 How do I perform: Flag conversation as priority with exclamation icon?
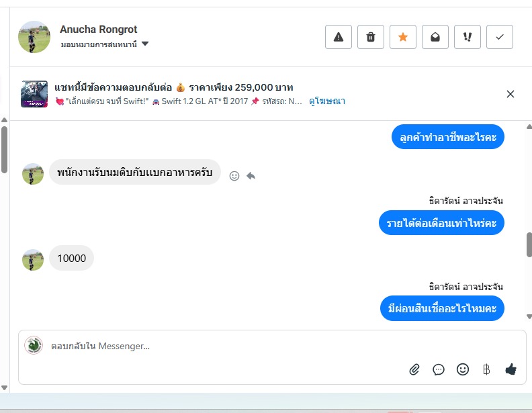pyautogui.click(x=468, y=37)
